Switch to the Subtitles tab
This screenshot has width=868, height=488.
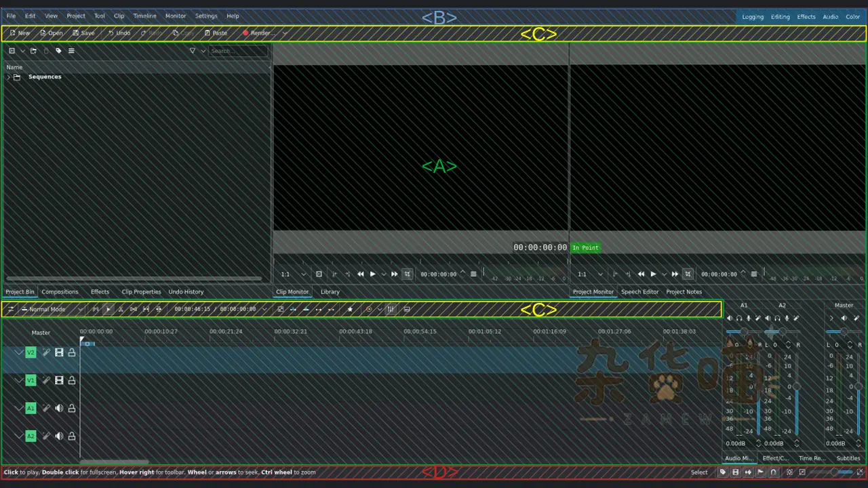point(848,458)
